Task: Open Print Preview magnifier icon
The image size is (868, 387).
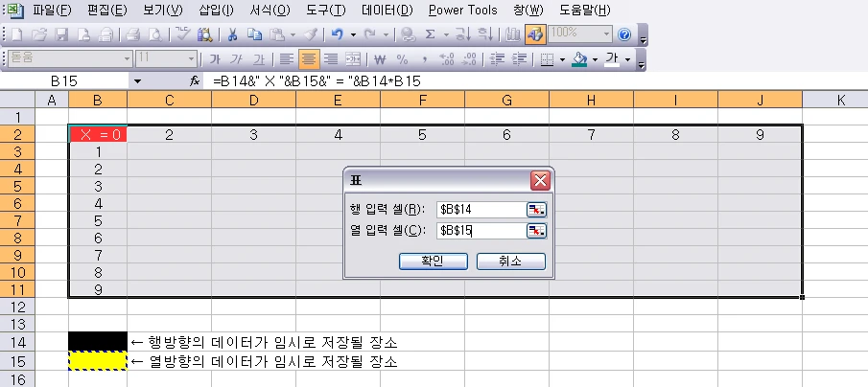Action: click(x=155, y=34)
